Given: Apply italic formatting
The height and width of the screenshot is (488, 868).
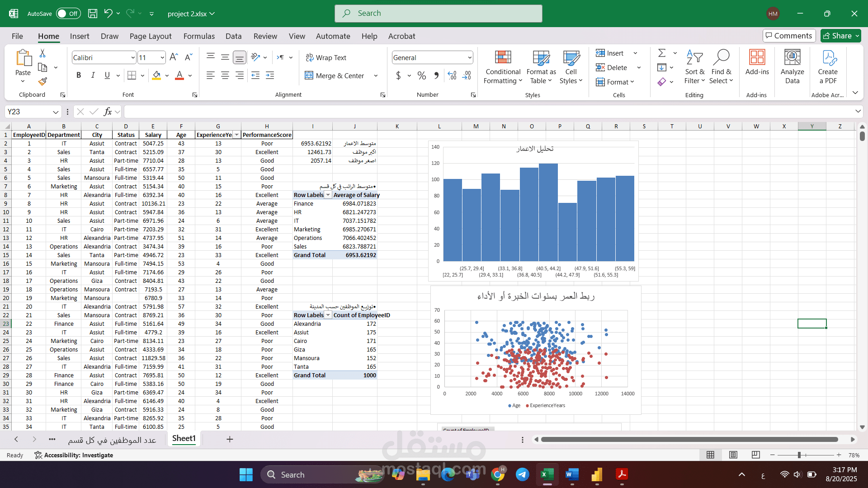Looking at the screenshot, I should click(93, 75).
